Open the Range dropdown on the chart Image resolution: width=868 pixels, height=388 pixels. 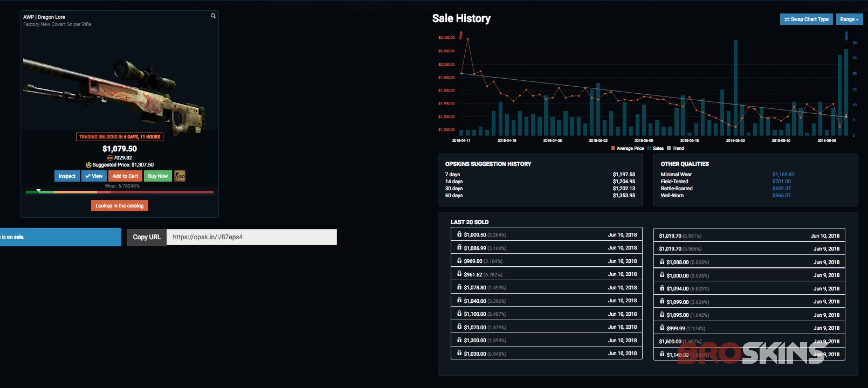point(849,19)
